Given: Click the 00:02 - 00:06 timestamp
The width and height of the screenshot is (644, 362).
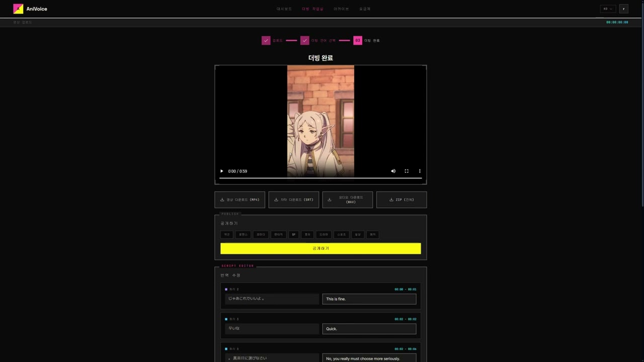Looking at the screenshot, I should pos(406,349).
